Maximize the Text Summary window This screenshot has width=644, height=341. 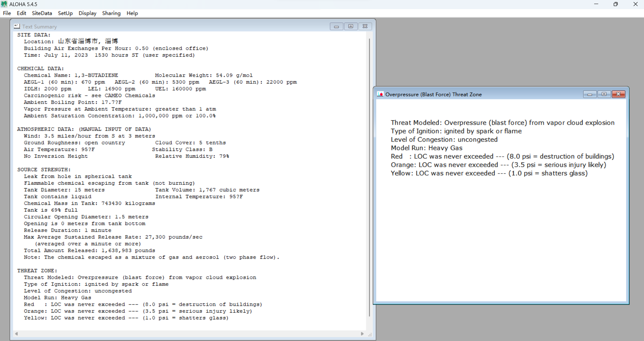(351, 26)
